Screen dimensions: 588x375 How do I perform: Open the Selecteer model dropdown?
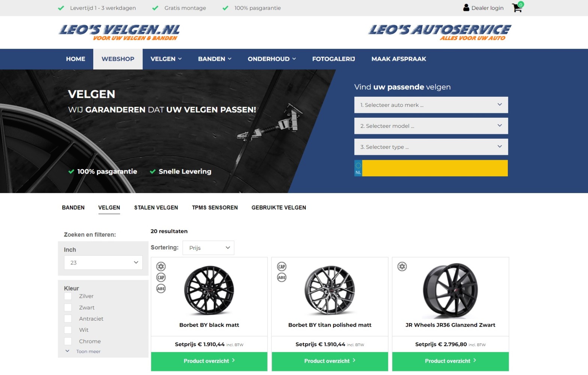(431, 126)
